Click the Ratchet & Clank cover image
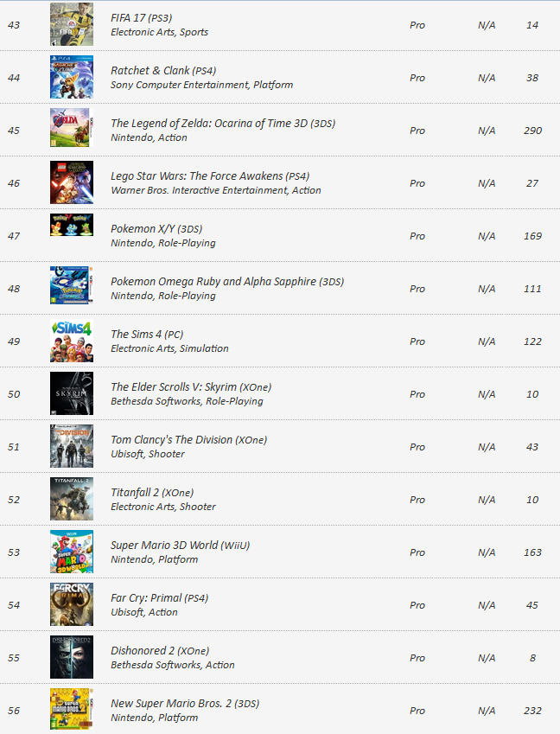The image size is (560, 734). pos(72,77)
